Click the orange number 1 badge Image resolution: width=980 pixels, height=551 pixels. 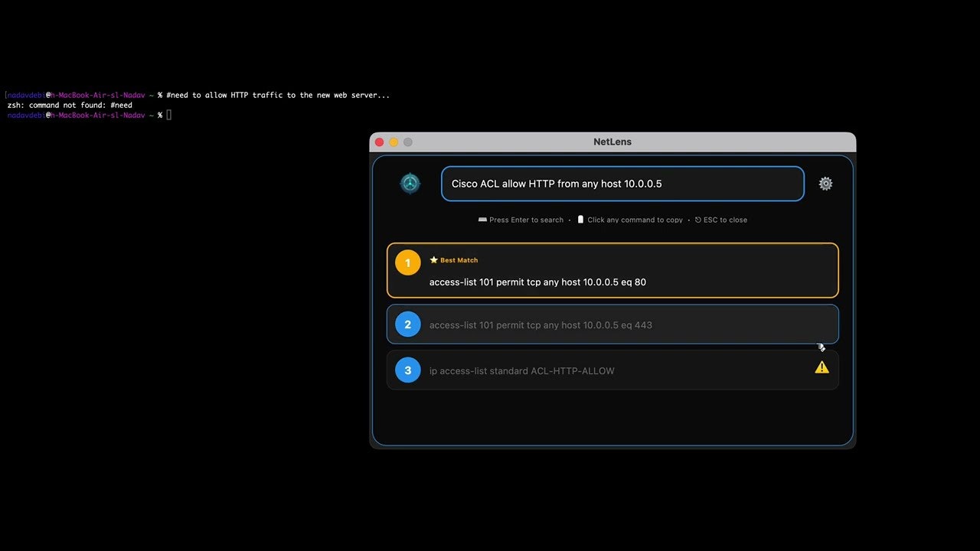coord(407,262)
